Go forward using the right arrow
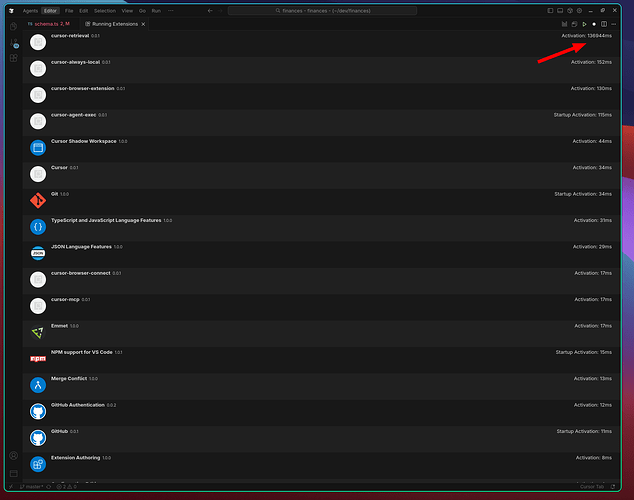 click(220, 11)
